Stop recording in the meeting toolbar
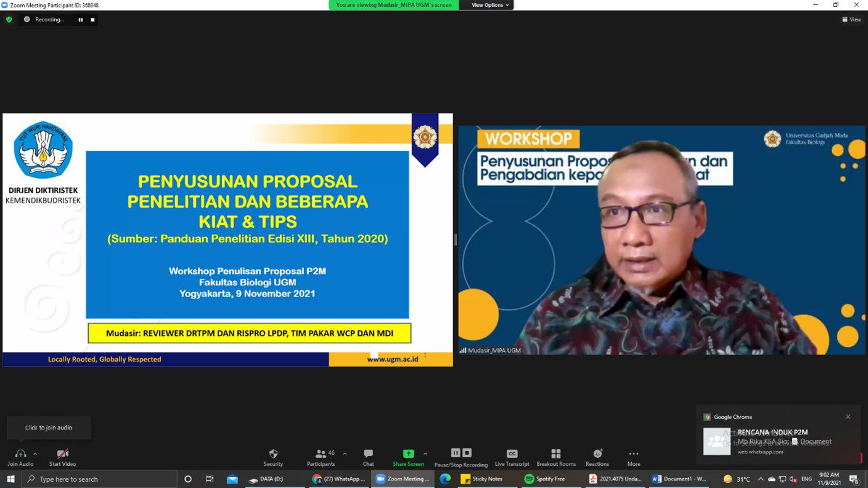868x488 pixels. 466,453
